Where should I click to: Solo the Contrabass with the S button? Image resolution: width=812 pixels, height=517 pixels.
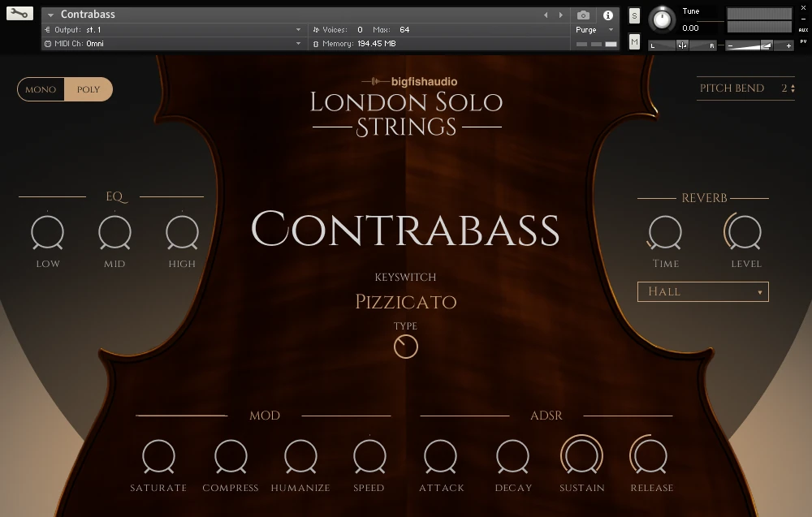tap(634, 16)
